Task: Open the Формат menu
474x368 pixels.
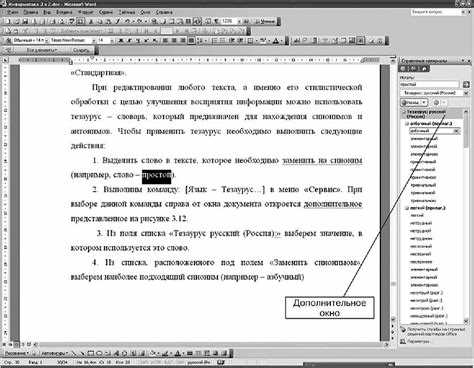Action: pyautogui.click(x=86, y=12)
